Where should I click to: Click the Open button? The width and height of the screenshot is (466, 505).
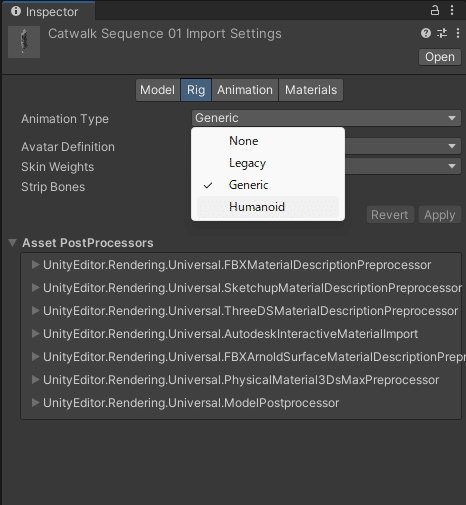point(440,57)
